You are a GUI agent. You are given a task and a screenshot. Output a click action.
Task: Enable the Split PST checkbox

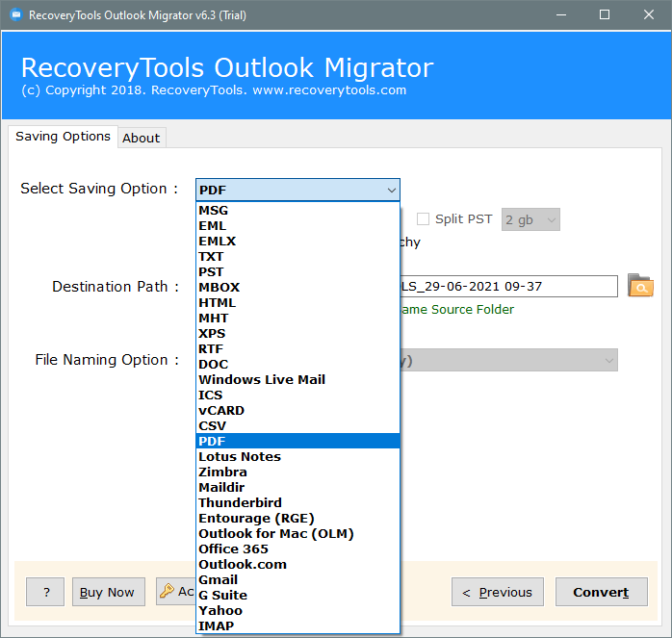[423, 219]
